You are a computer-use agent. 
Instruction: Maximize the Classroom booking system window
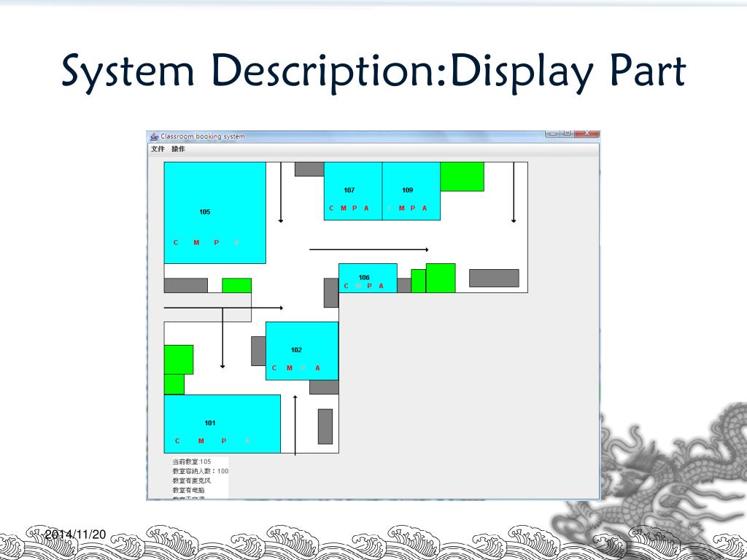pos(568,133)
